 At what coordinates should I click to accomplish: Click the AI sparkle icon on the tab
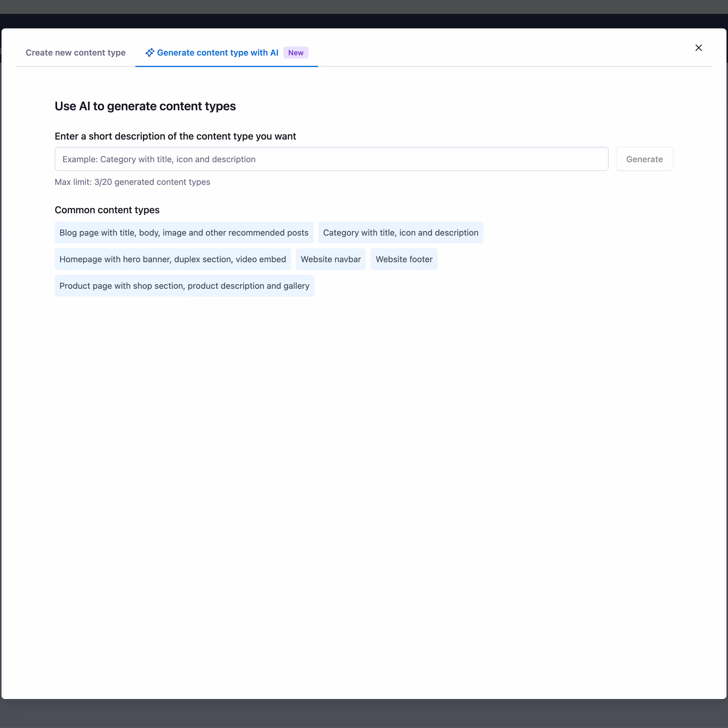pyautogui.click(x=150, y=52)
